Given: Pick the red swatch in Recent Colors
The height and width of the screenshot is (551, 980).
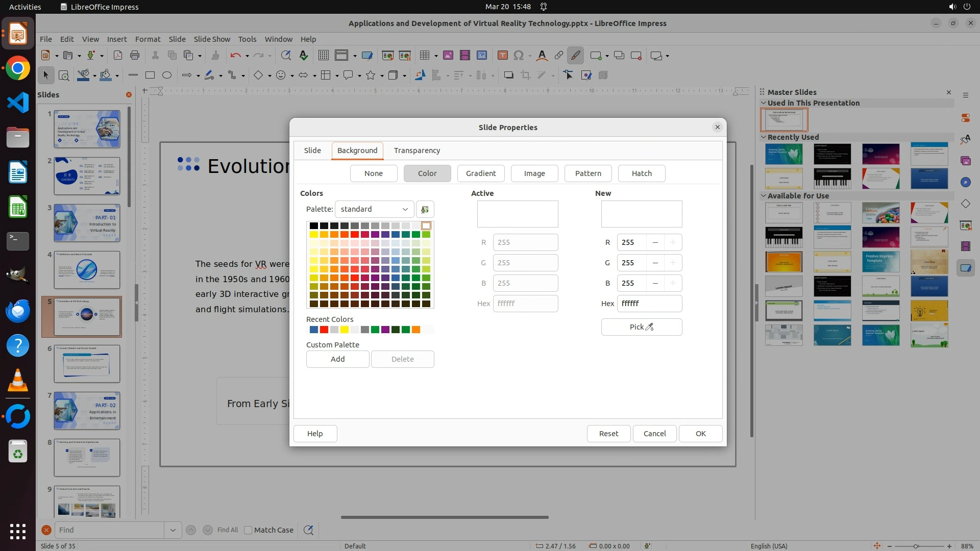Looking at the screenshot, I should (x=324, y=330).
